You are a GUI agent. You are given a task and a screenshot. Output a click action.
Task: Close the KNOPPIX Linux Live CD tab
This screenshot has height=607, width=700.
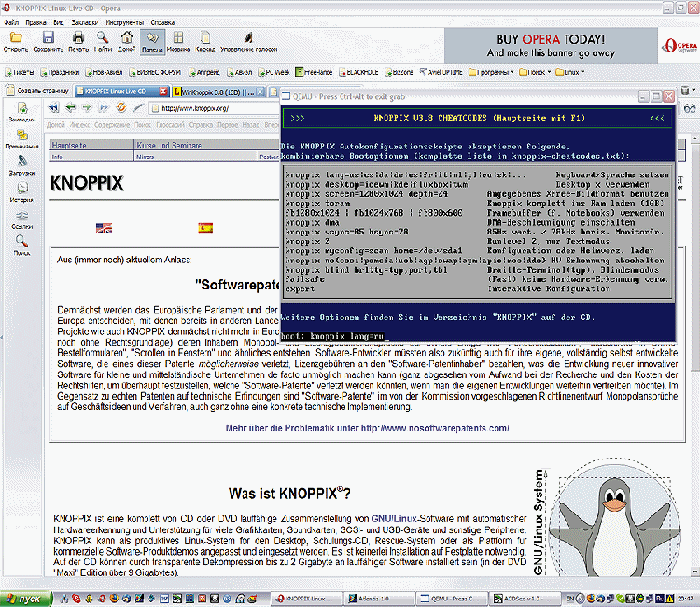pyautogui.click(x=163, y=92)
